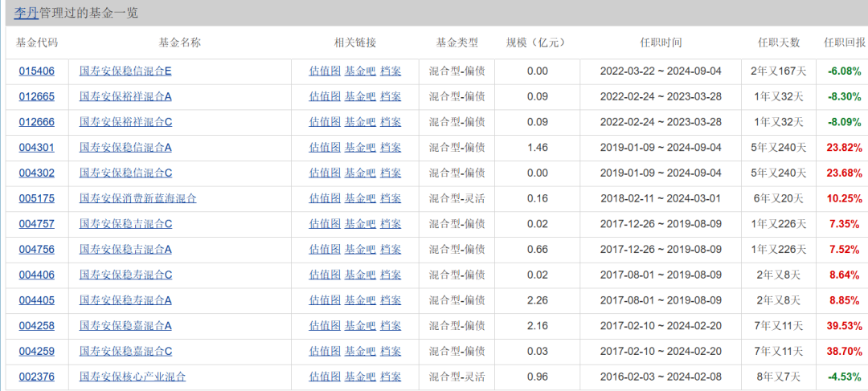The width and height of the screenshot is (868, 391).
Task: Open 国寿安保稳寿混合A fund page
Action: tap(125, 299)
